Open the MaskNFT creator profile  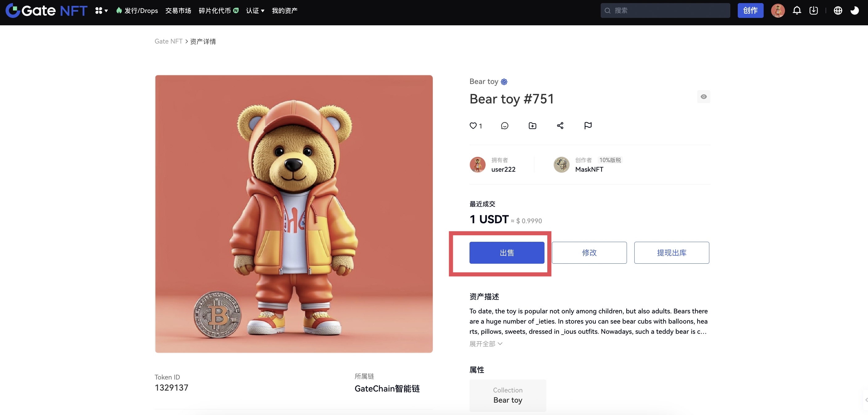click(589, 169)
